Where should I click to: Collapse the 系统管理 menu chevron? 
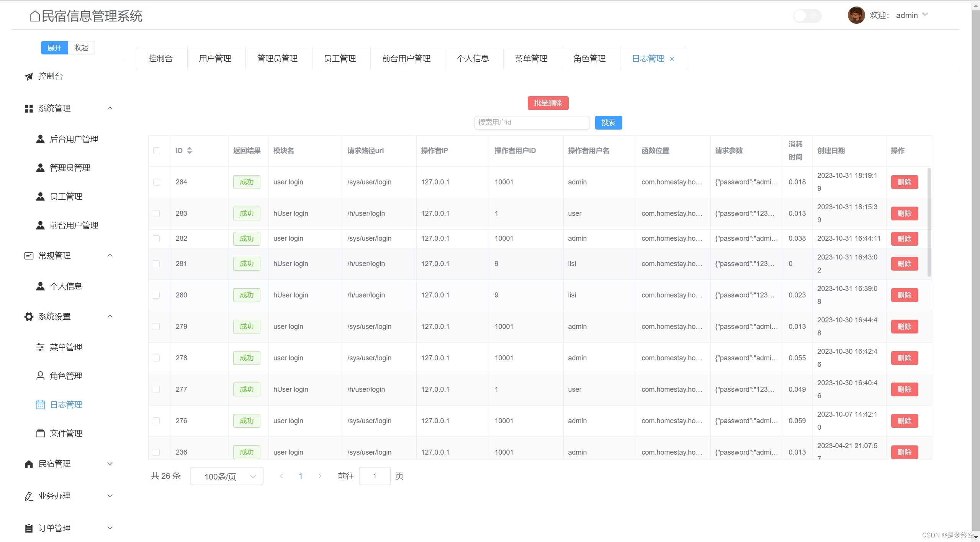[x=110, y=108]
